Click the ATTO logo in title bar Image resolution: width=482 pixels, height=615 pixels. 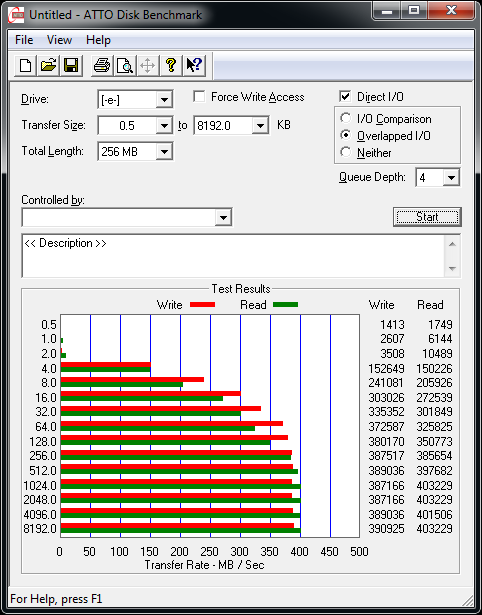point(16,15)
